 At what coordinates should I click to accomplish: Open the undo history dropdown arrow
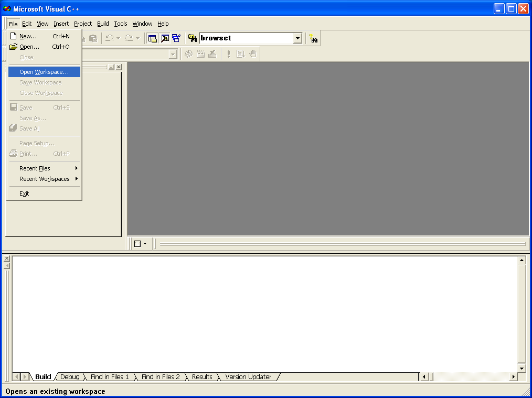tap(119, 38)
